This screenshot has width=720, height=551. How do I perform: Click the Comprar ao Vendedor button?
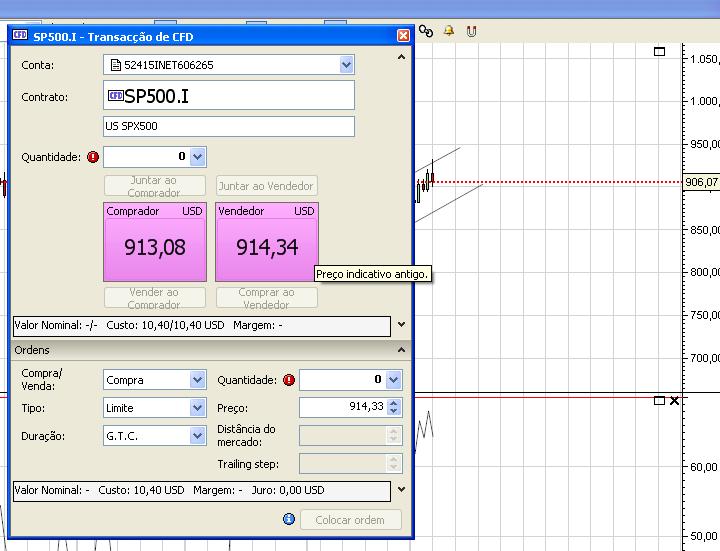(266, 298)
